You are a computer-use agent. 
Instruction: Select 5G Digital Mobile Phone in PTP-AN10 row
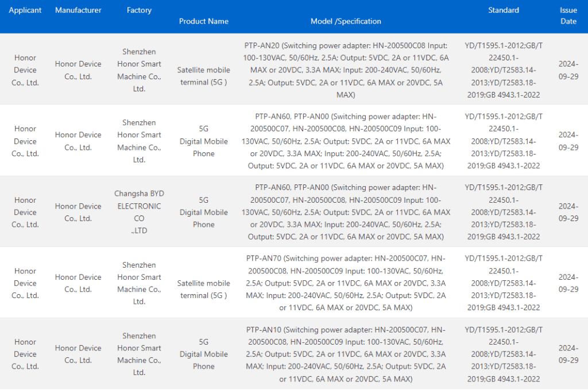203,354
